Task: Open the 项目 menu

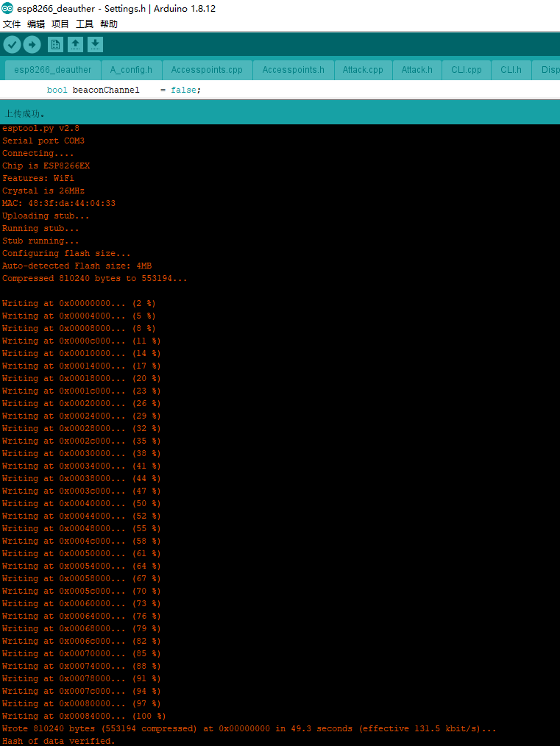Action: pyautogui.click(x=60, y=24)
